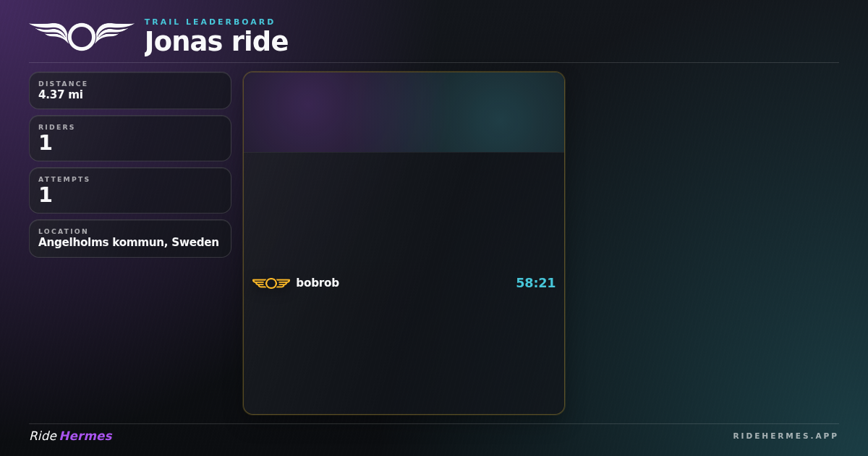This screenshot has height=456, width=868.
Task: Click the Jonas ride title
Action: (216, 41)
